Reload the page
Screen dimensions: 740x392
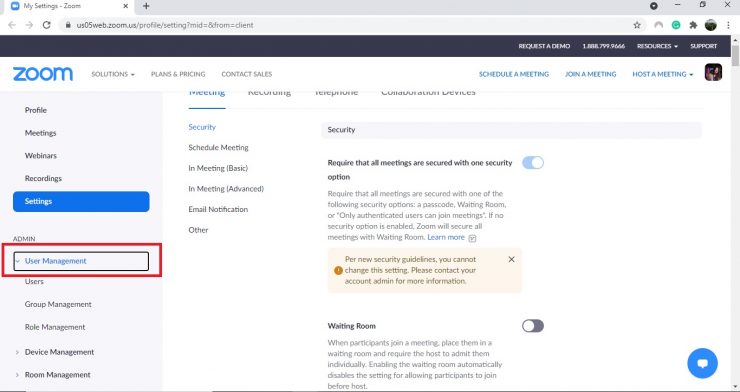(46, 25)
